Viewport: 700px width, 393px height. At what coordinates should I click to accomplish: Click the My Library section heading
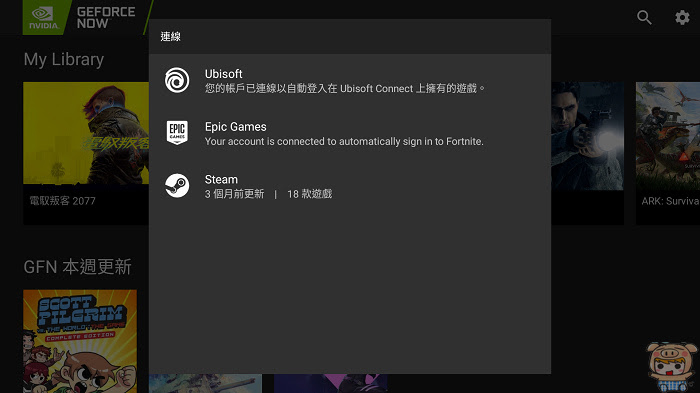(x=64, y=59)
